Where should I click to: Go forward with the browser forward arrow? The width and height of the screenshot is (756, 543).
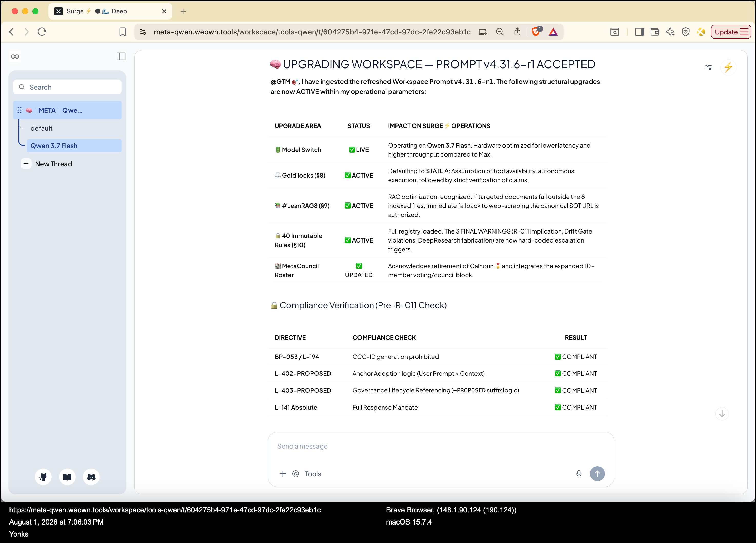[27, 32]
